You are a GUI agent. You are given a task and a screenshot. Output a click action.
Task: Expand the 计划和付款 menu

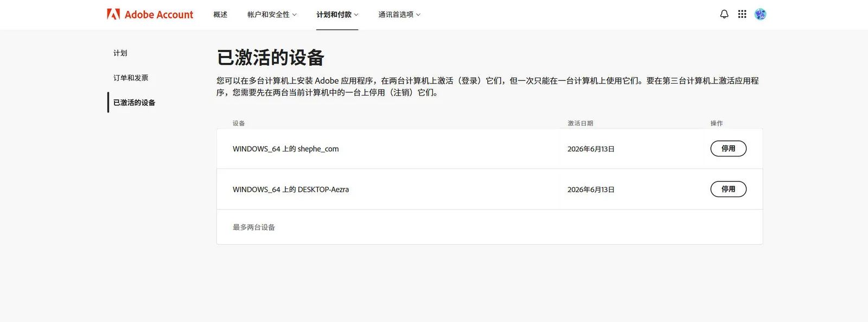[337, 15]
